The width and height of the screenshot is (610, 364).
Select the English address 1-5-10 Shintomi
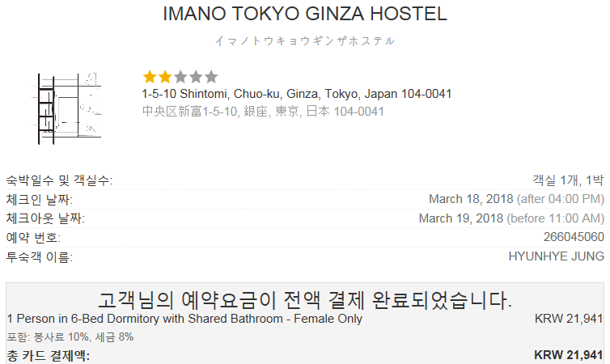(296, 94)
